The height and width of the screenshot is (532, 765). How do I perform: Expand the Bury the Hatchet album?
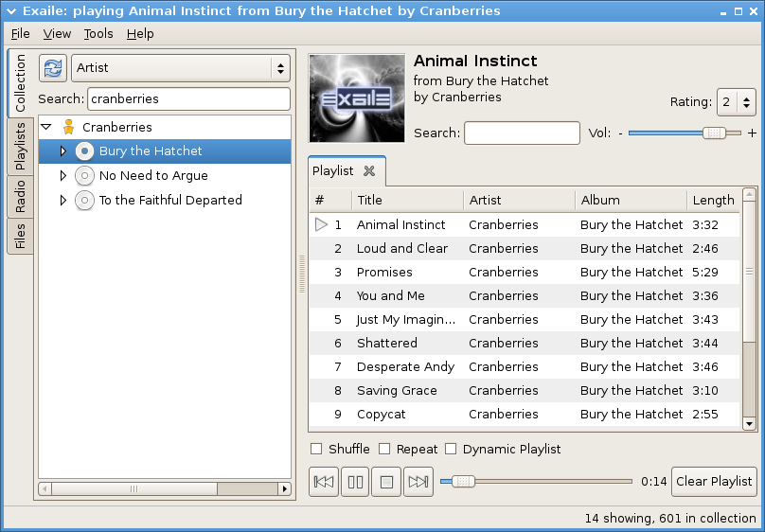[x=62, y=151]
